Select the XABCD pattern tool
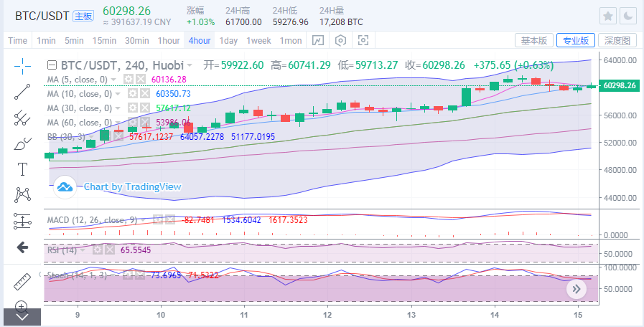Image resolution: width=644 pixels, height=327 pixels. coord(22,194)
